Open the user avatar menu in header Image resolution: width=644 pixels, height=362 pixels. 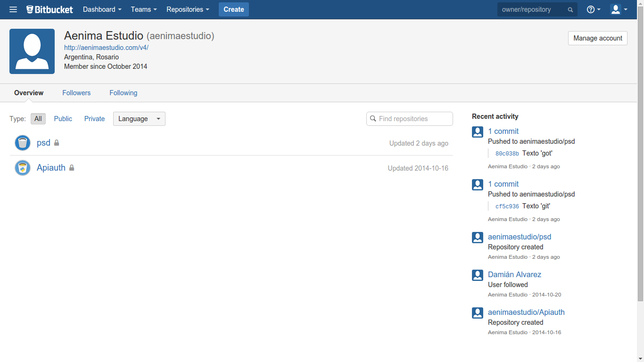click(x=619, y=9)
